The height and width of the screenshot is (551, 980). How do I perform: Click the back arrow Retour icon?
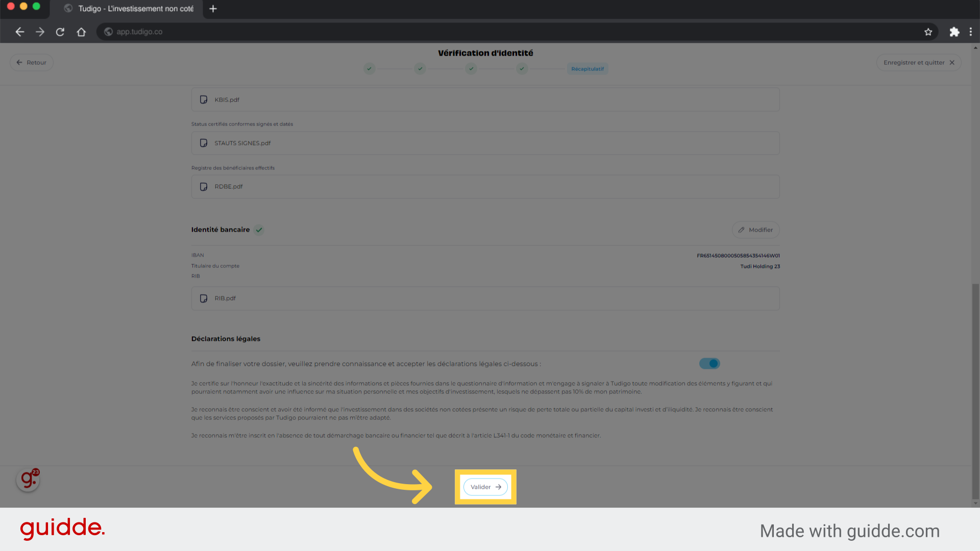pyautogui.click(x=19, y=63)
